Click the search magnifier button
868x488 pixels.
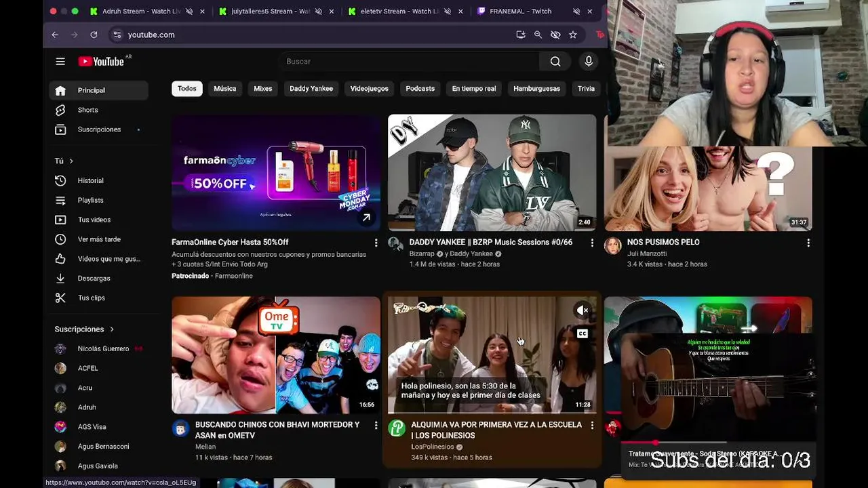[x=555, y=62]
